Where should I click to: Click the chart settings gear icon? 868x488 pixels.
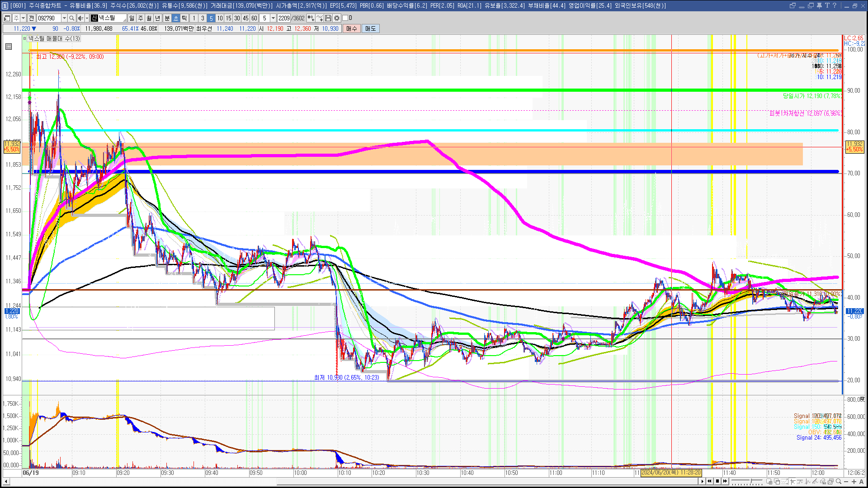(x=337, y=18)
